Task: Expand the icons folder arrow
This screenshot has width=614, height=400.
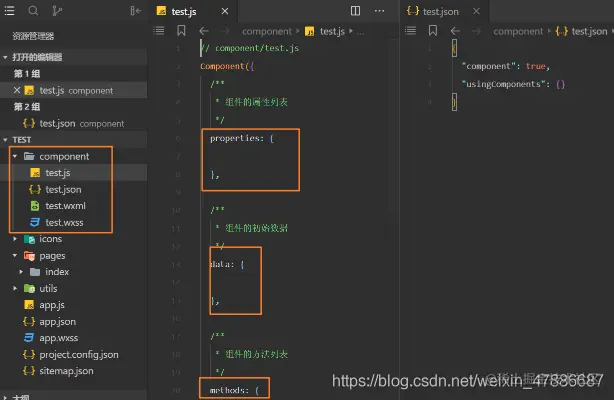Action: coord(15,239)
